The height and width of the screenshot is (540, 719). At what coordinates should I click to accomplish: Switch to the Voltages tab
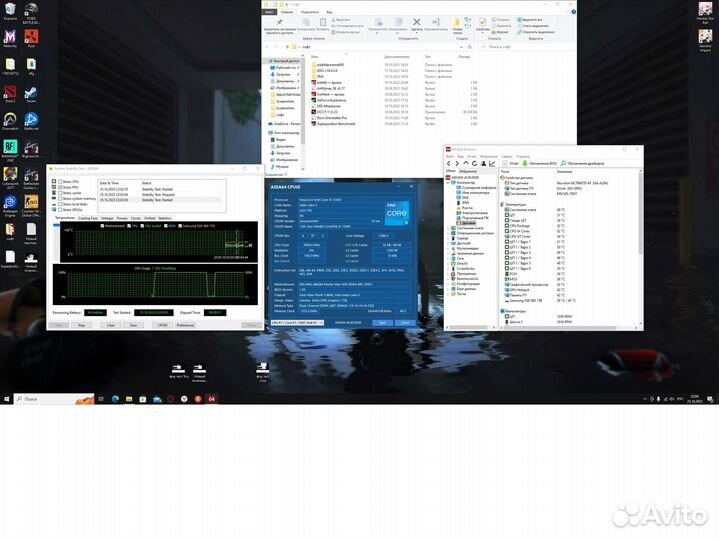[107, 218]
